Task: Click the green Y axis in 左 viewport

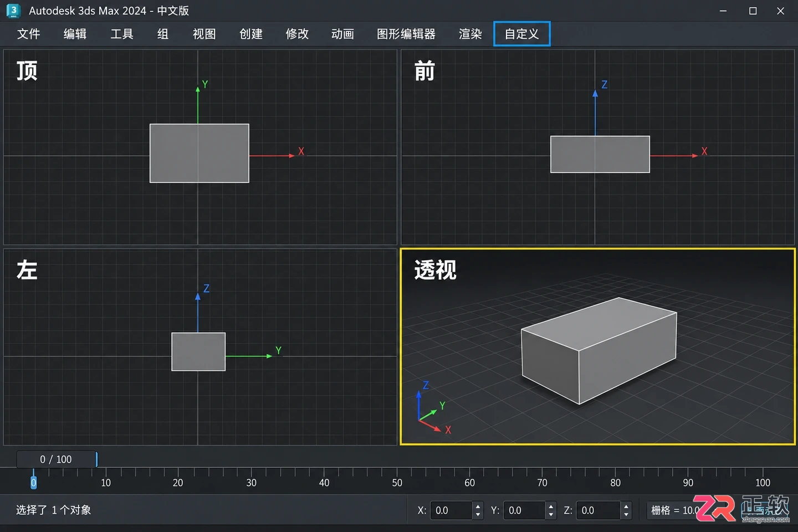Action: [x=249, y=356]
